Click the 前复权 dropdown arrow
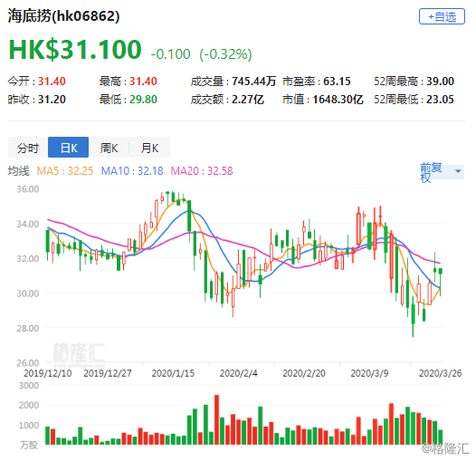This screenshot has width=476, height=461. point(458,171)
